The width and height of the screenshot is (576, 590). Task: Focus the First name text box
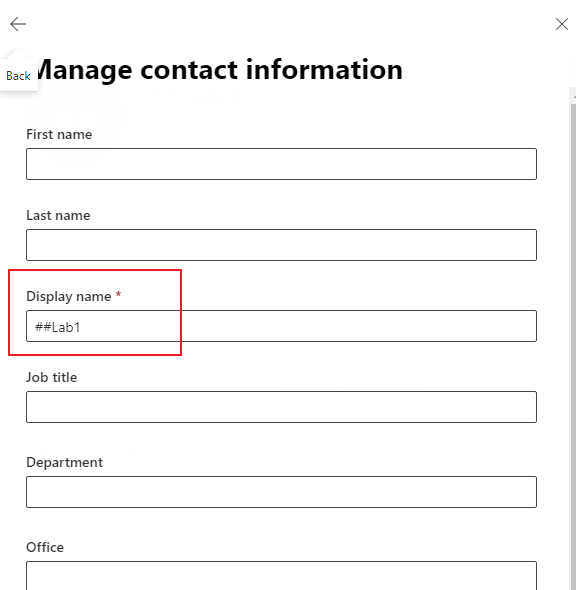pos(281,164)
